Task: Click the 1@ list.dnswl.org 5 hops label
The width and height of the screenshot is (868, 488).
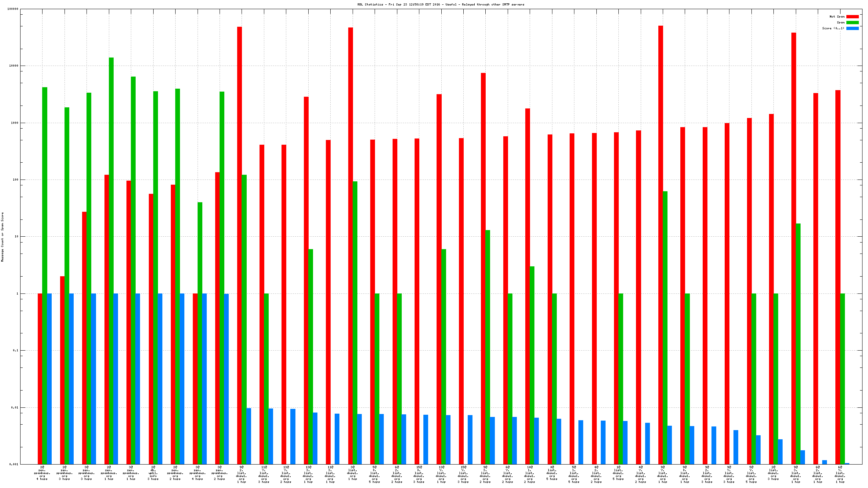Action: click(618, 473)
